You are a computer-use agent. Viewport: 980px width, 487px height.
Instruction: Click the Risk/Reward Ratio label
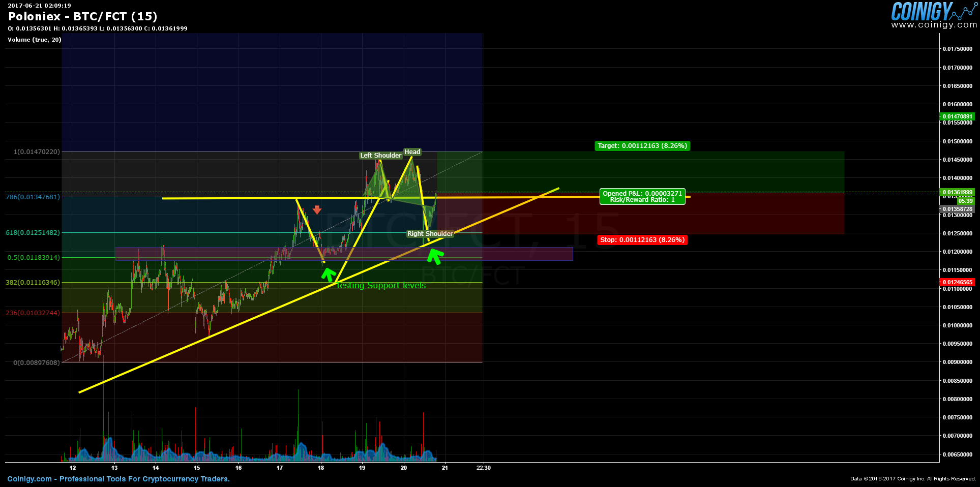(642, 199)
